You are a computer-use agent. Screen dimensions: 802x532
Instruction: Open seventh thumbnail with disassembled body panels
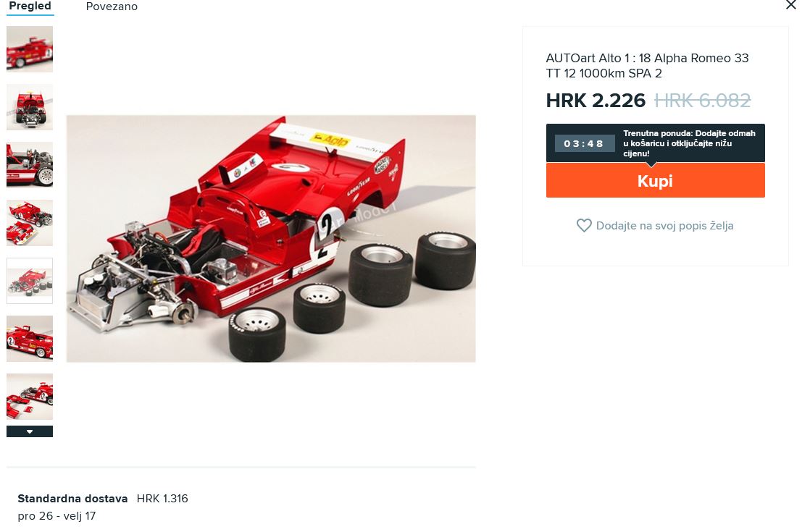point(30,397)
